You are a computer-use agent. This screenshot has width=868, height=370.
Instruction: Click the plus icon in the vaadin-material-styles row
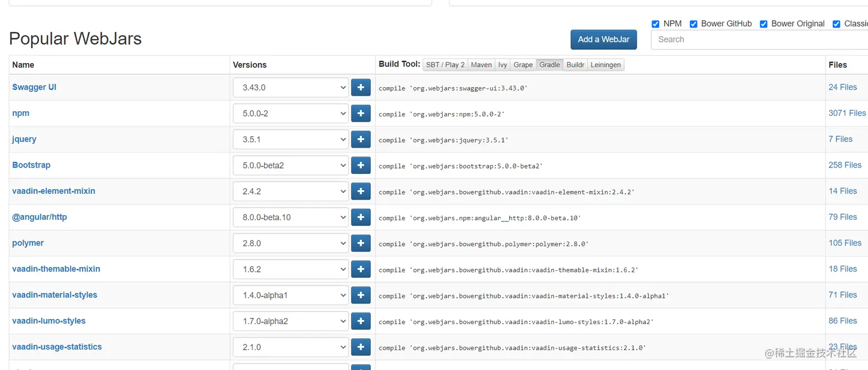click(361, 295)
